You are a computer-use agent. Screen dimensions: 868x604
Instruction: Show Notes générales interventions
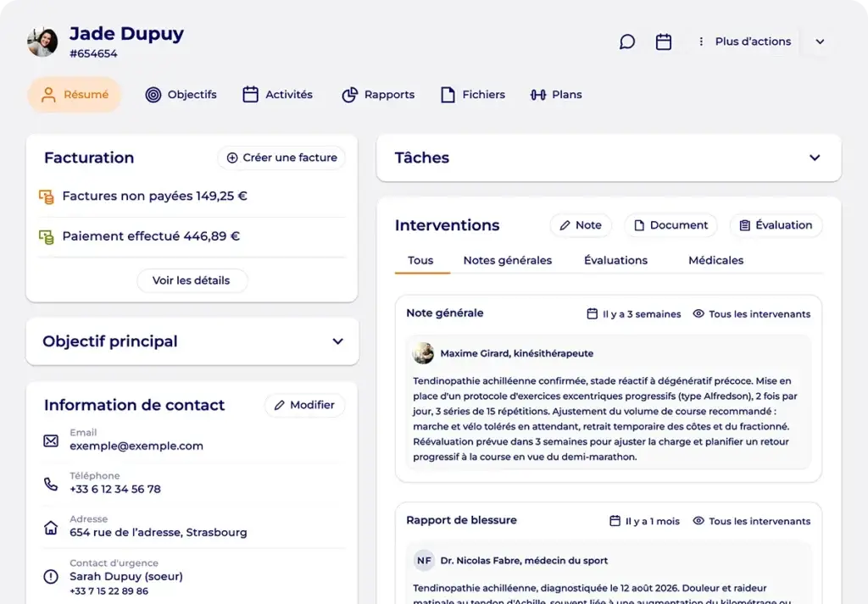click(x=508, y=261)
